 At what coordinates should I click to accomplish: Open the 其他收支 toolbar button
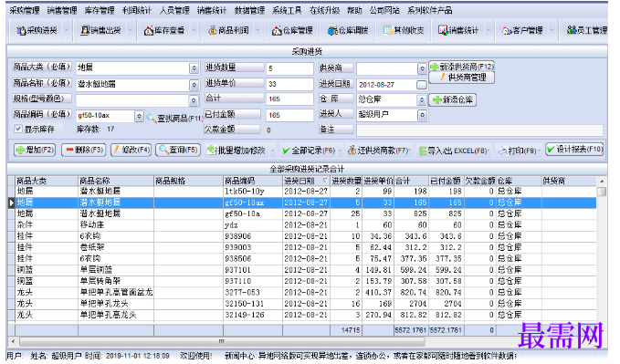[404, 30]
